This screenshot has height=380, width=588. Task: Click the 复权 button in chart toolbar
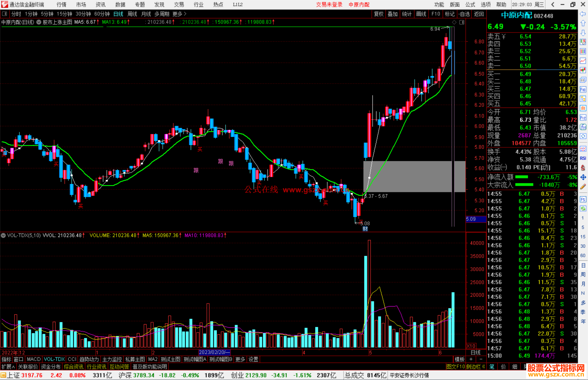378,14
